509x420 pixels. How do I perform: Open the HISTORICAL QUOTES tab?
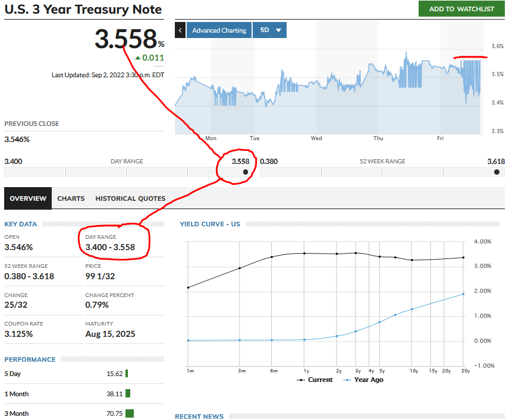[130, 198]
